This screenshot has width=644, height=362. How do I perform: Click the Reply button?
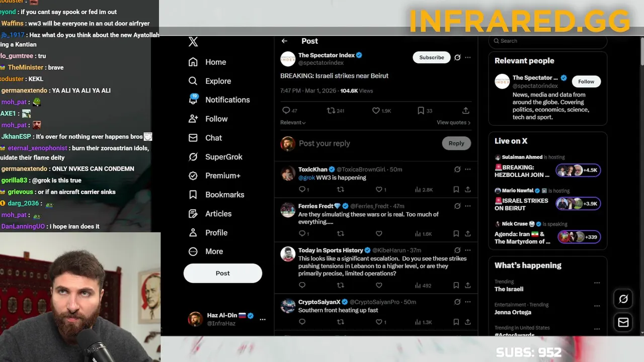click(456, 143)
